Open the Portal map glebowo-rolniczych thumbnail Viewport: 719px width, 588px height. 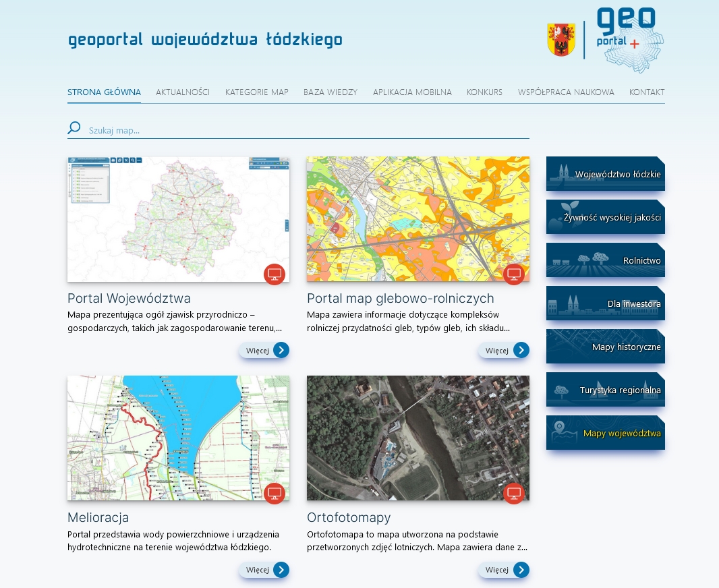point(418,219)
